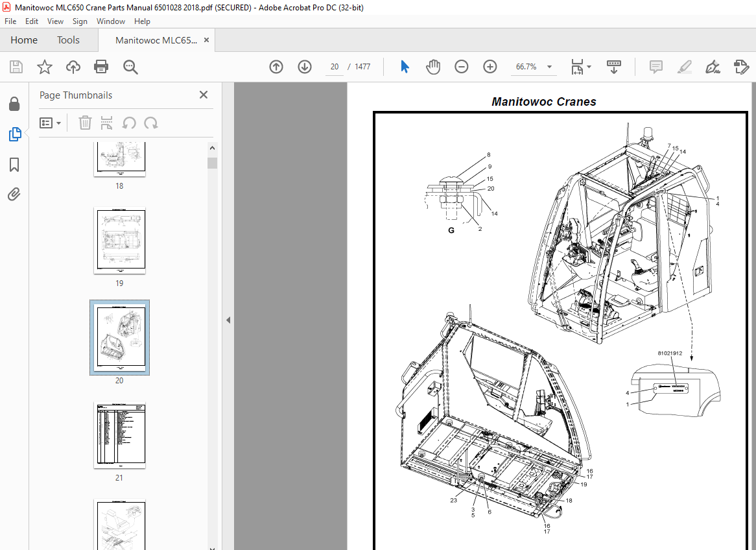Open the find text search tool
The height and width of the screenshot is (550, 756).
click(x=130, y=67)
